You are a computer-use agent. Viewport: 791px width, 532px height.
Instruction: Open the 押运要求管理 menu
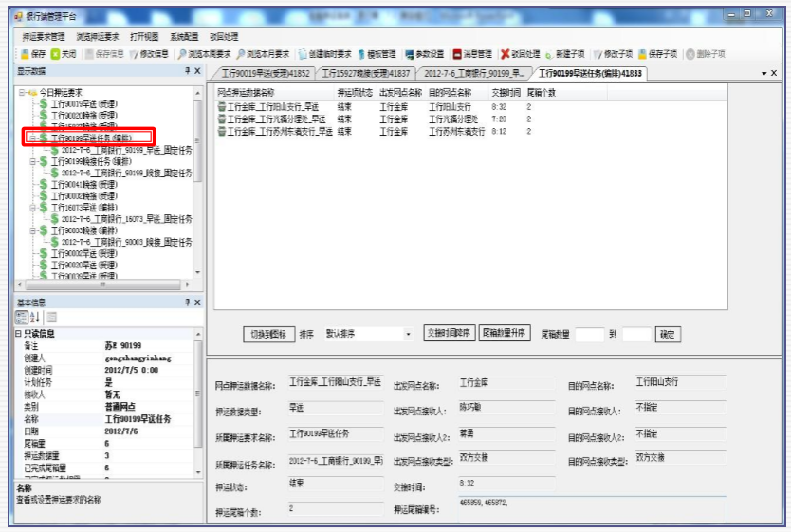(x=44, y=37)
